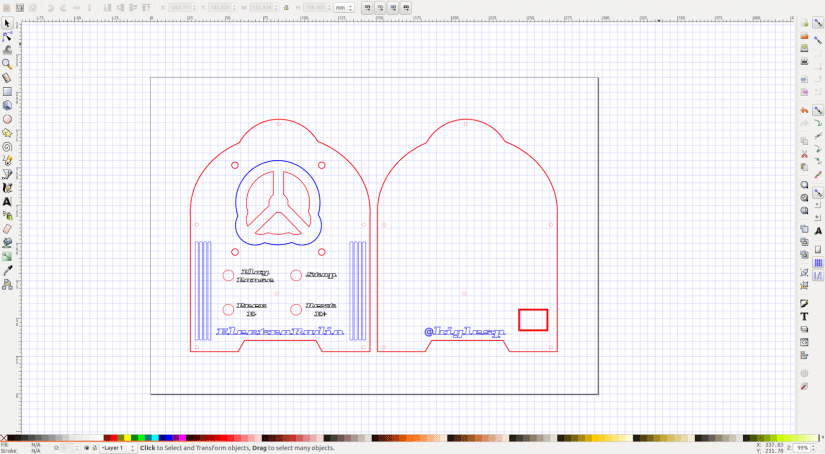Adjust the 95% zoom spinner
Screen dimensions: 825x454
pos(803,447)
